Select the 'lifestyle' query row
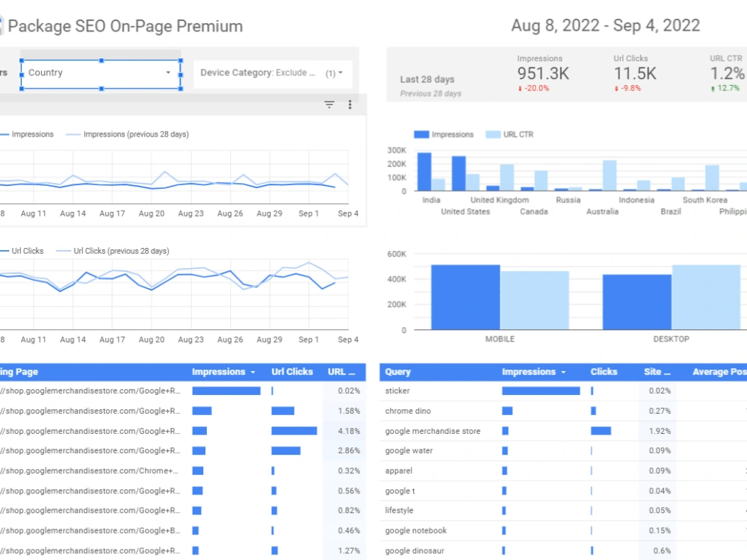The width and height of the screenshot is (747, 560). tap(563, 511)
